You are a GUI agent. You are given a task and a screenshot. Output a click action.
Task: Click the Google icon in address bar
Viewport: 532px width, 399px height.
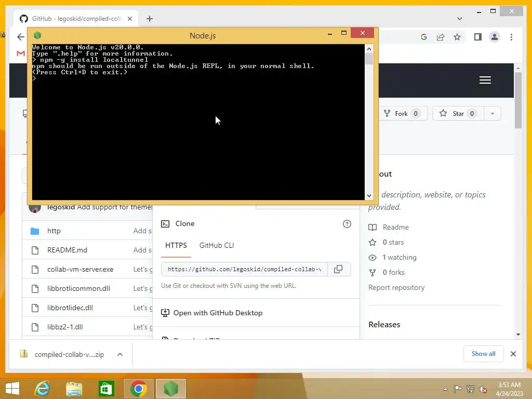[x=424, y=37]
